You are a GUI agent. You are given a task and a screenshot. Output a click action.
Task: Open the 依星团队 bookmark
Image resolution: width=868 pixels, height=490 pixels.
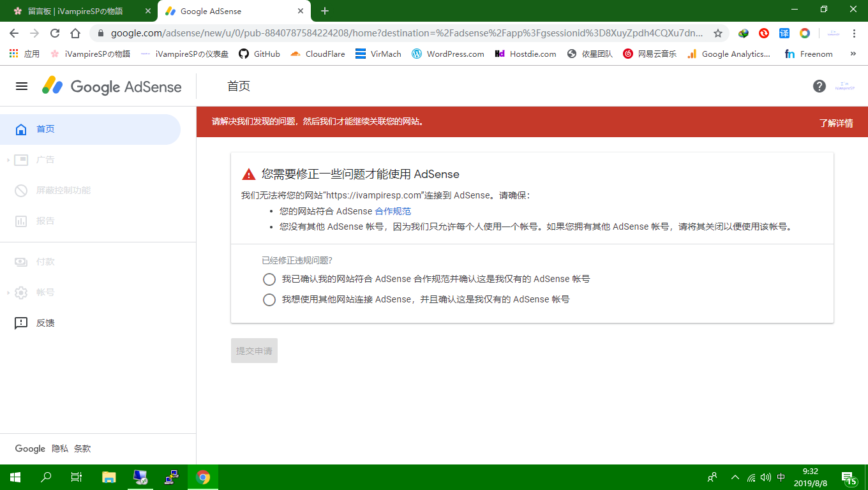590,54
